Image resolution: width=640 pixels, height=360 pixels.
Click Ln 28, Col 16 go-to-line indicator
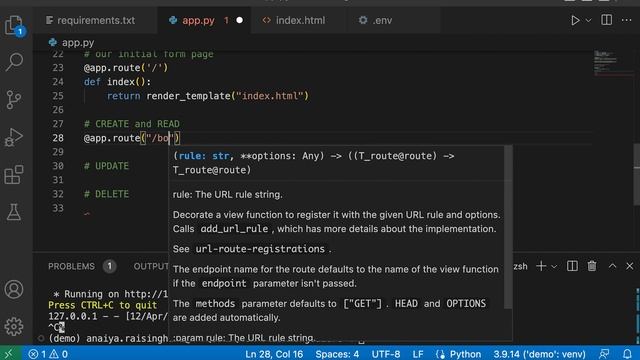pyautogui.click(x=274, y=354)
